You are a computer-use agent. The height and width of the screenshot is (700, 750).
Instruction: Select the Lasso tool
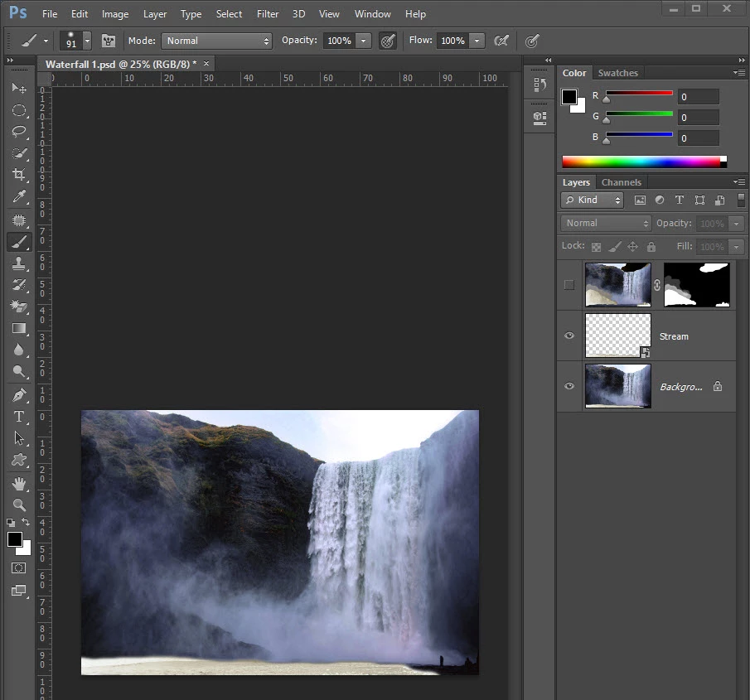19,132
